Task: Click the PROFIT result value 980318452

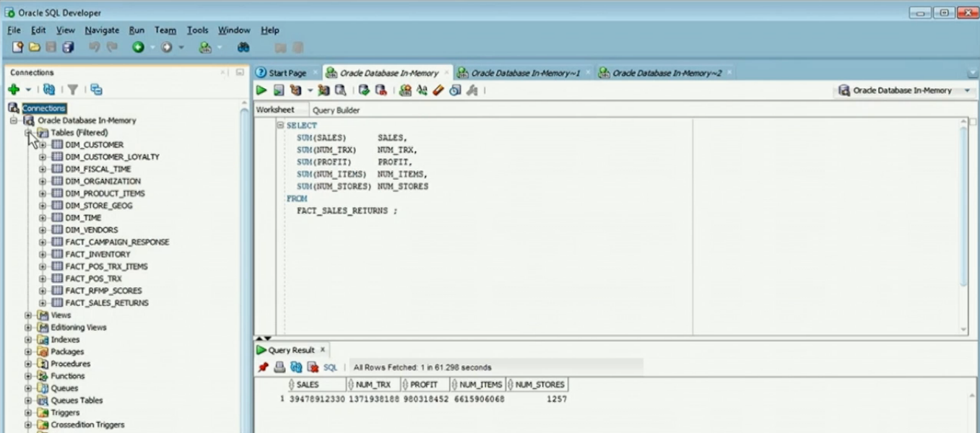Action: point(426,399)
